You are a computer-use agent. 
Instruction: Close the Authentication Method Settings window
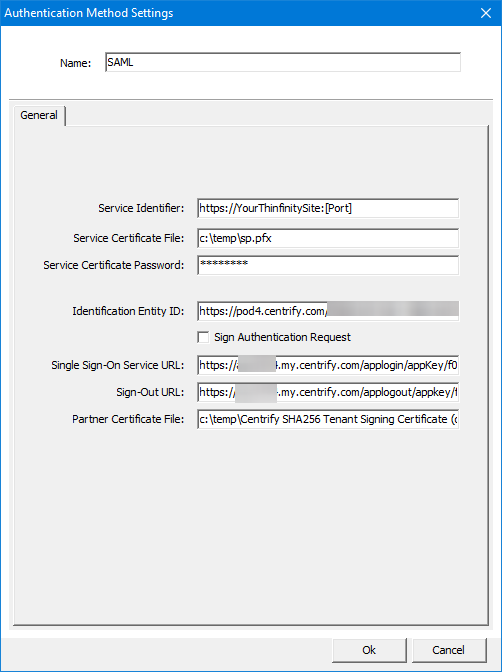[x=486, y=13]
